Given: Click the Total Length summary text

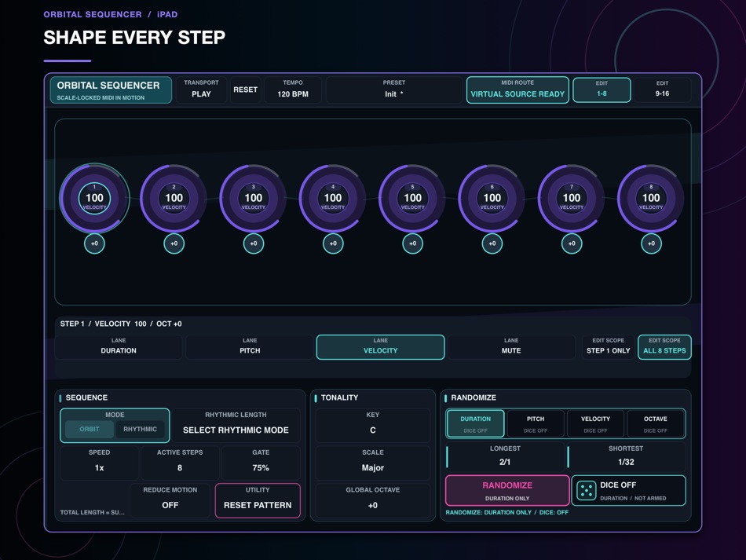Looking at the screenshot, I should pyautogui.click(x=93, y=512).
